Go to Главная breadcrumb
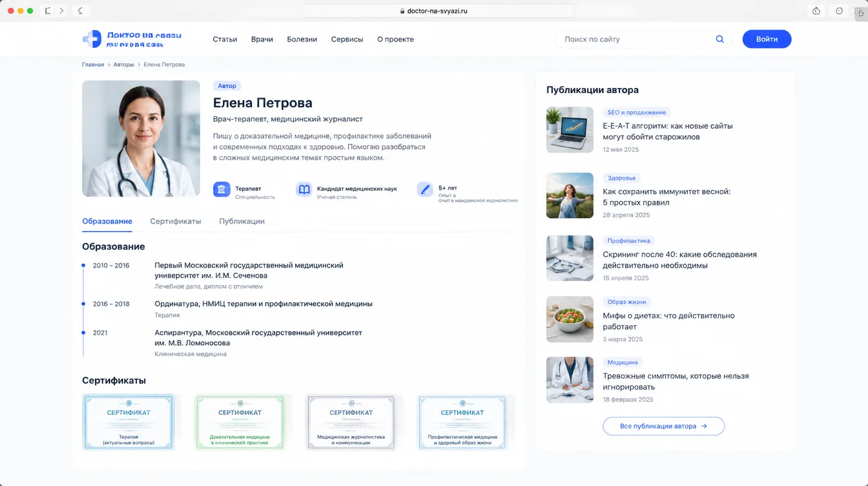The height and width of the screenshot is (486, 868). (93, 65)
